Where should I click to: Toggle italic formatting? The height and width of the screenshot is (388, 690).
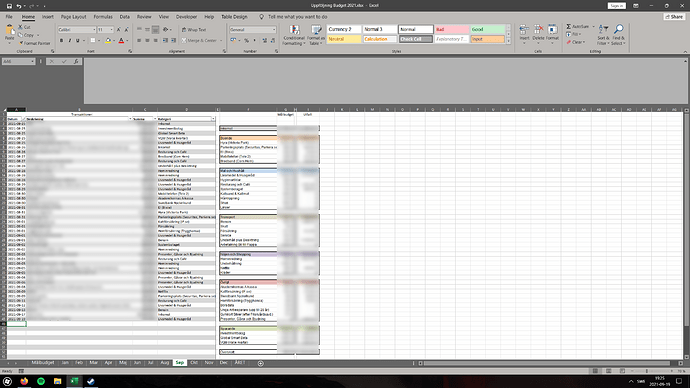click(70, 40)
